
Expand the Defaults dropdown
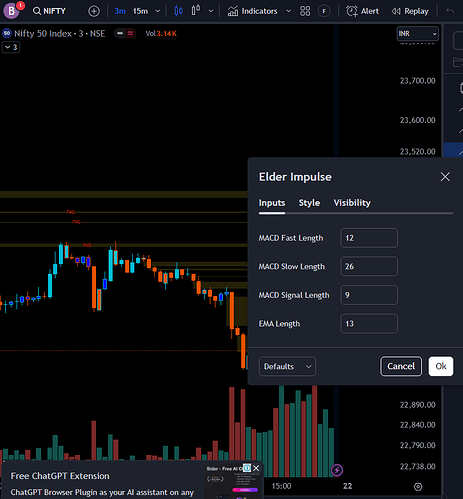(x=287, y=366)
